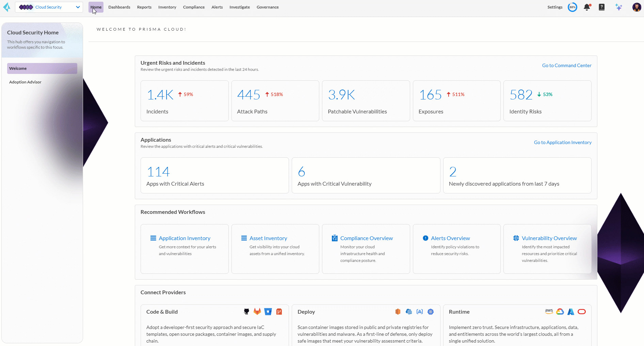Open the notifications bell
The image size is (644, 346).
(x=587, y=7)
